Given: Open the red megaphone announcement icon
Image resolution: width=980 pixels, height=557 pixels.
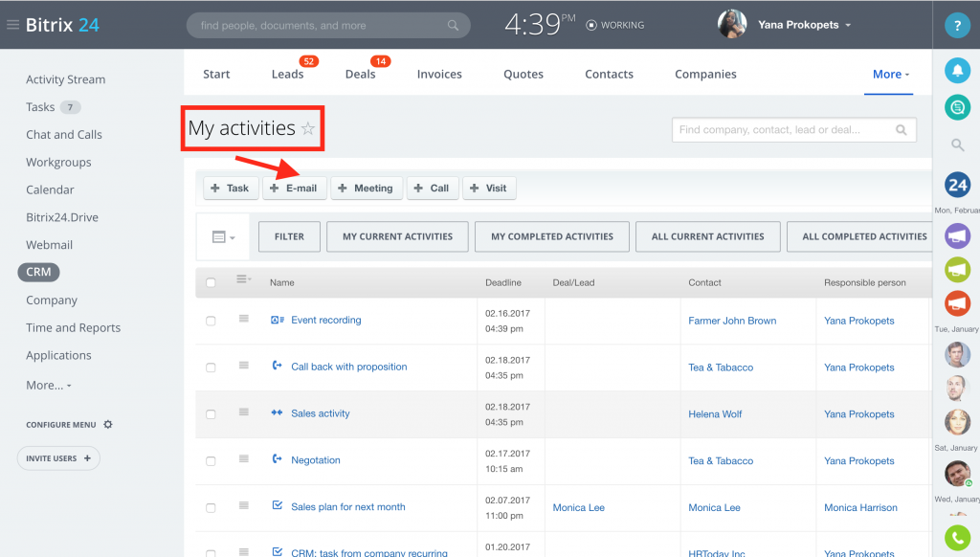Looking at the screenshot, I should tap(957, 303).
